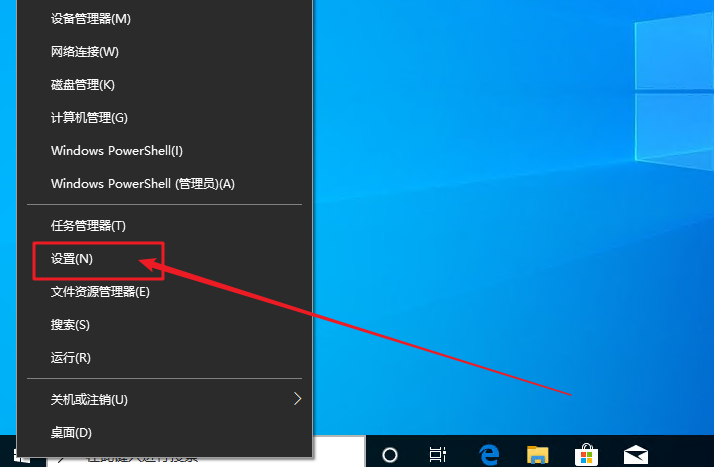Open 计算机管理(G) from the menu
This screenshot has width=714, height=467.
(x=89, y=118)
